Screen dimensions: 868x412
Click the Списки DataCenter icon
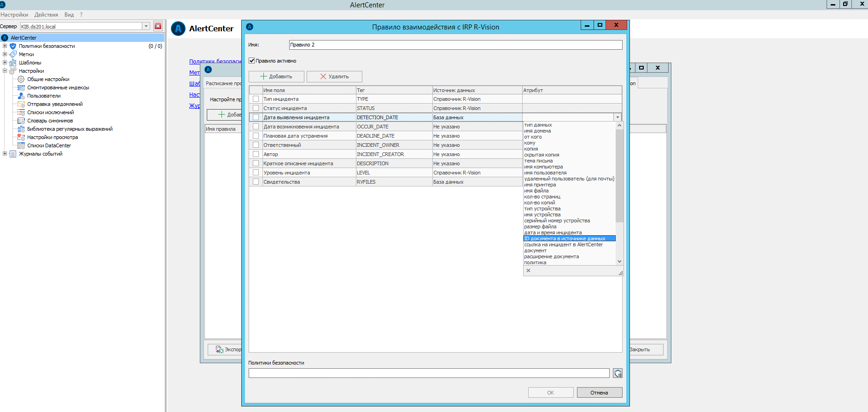pos(21,145)
